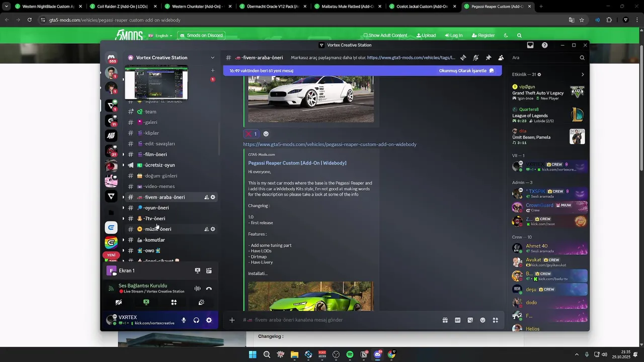Open gift icon in message bar
The height and width of the screenshot is (362, 644).
445,320
